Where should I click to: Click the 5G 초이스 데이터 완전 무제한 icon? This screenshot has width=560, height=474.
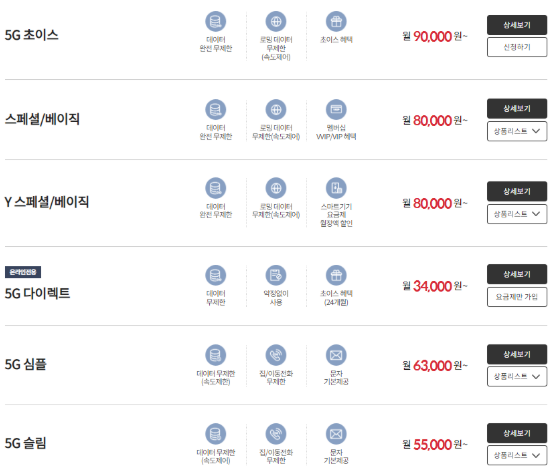click(x=215, y=21)
